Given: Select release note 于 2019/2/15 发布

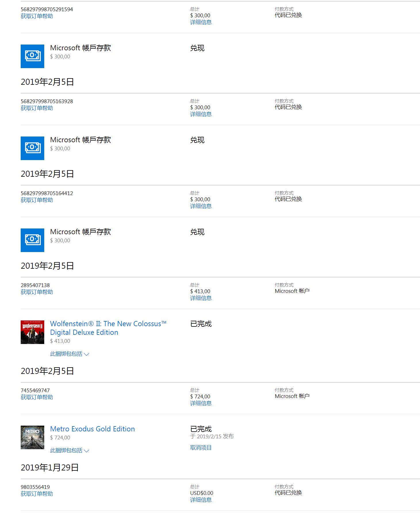Looking at the screenshot, I should (212, 436).
